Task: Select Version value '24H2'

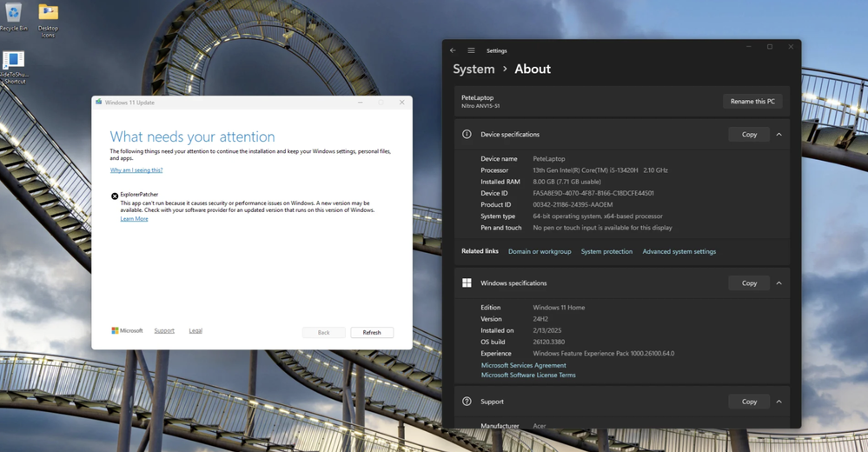Action: [540, 319]
